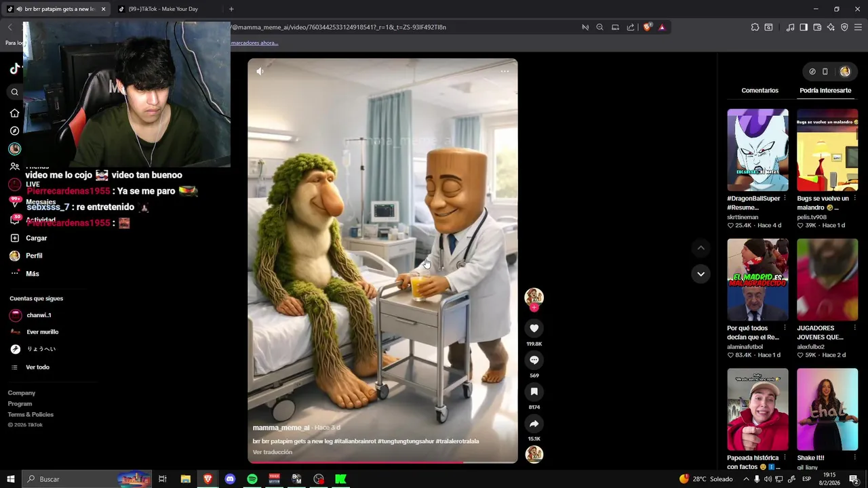Expand the Más menu in sidebar

click(x=24, y=273)
